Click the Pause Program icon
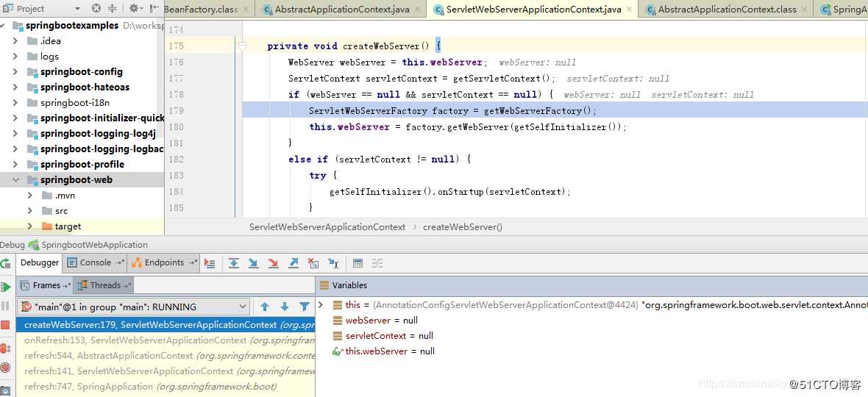868x397 pixels. [6, 306]
